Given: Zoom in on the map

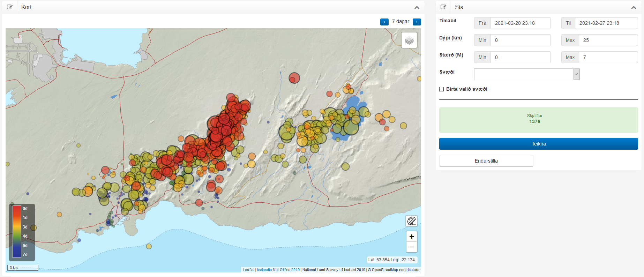Looking at the screenshot, I should point(412,237).
